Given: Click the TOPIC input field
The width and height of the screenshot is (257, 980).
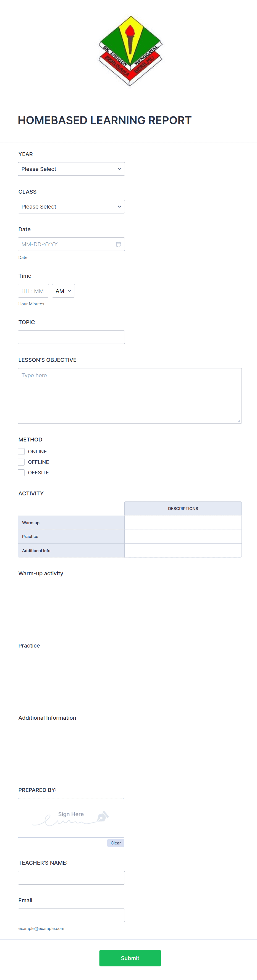Looking at the screenshot, I should click(x=71, y=337).
